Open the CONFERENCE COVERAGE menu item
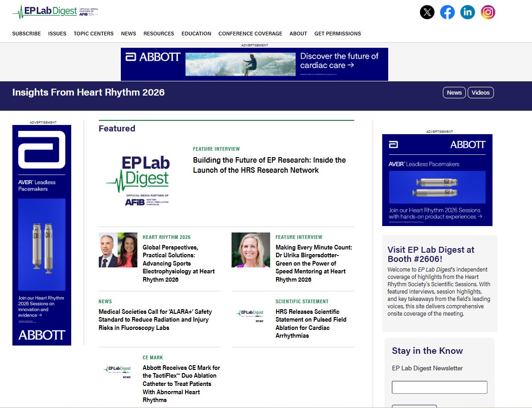The image size is (532, 408). click(x=250, y=34)
